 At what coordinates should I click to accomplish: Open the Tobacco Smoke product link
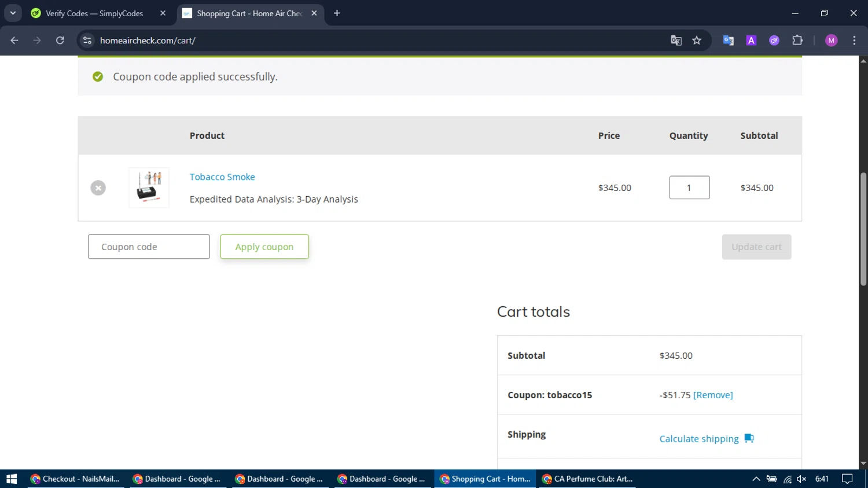(222, 177)
